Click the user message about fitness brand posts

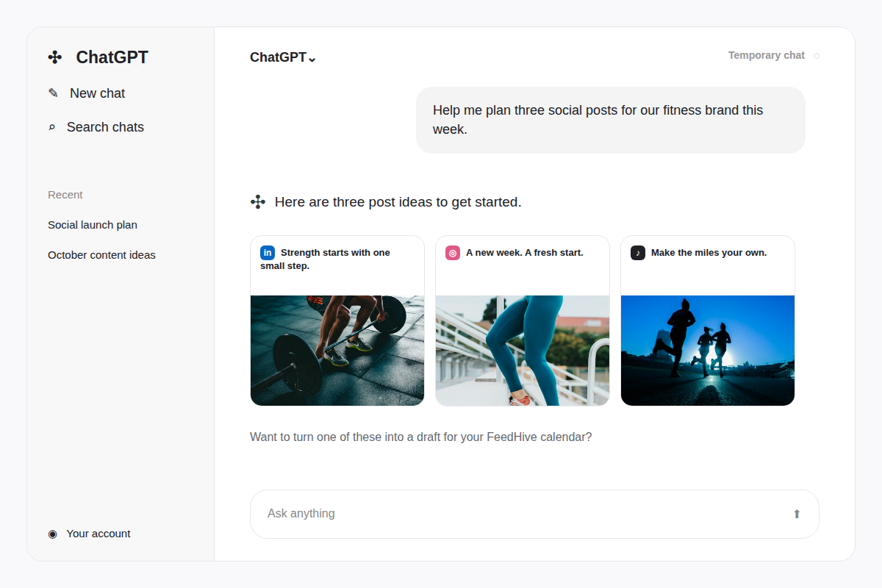[x=611, y=120]
